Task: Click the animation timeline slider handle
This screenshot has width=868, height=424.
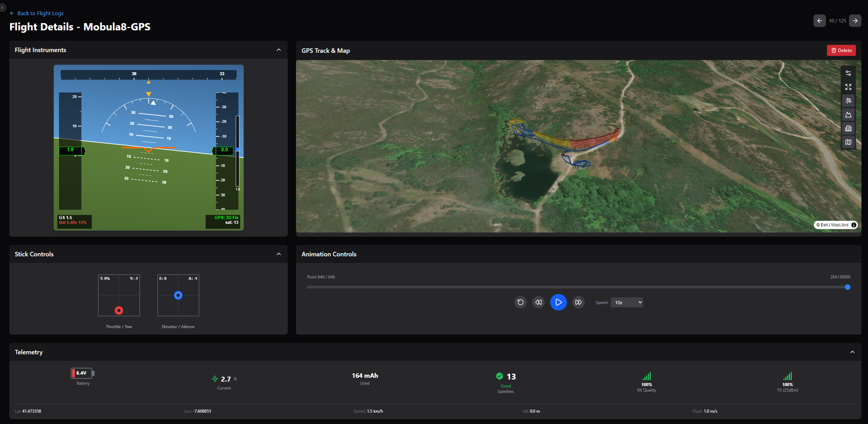Action: tap(847, 287)
